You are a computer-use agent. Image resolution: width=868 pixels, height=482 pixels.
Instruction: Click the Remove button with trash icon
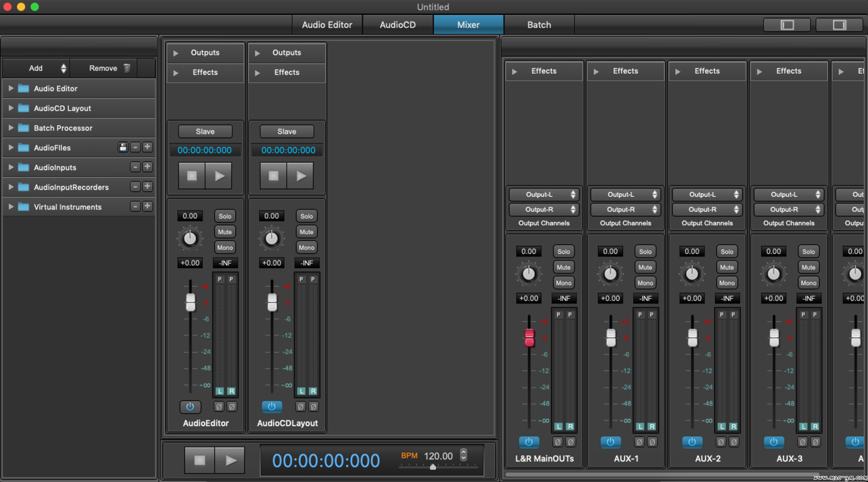tap(109, 68)
